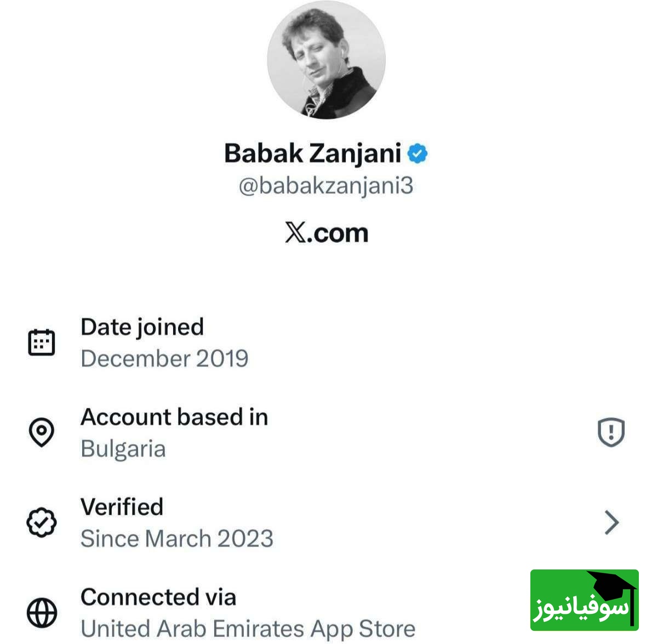Select the Account based in label
652x644 pixels.
tap(174, 417)
